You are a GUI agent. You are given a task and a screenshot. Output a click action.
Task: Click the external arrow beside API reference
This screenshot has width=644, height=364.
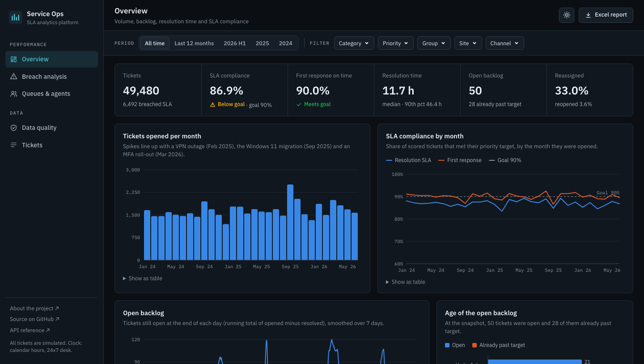(48, 330)
